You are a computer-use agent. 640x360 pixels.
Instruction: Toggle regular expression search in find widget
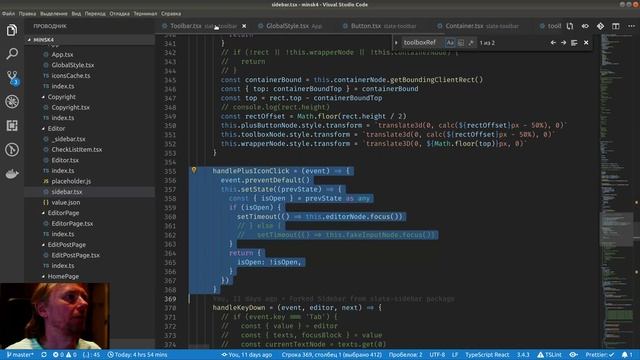point(471,42)
